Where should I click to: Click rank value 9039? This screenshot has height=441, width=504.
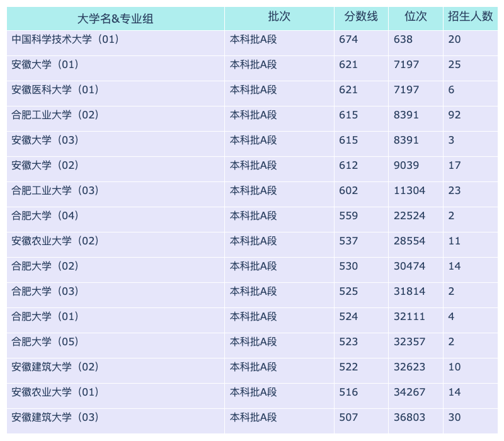tap(406, 165)
